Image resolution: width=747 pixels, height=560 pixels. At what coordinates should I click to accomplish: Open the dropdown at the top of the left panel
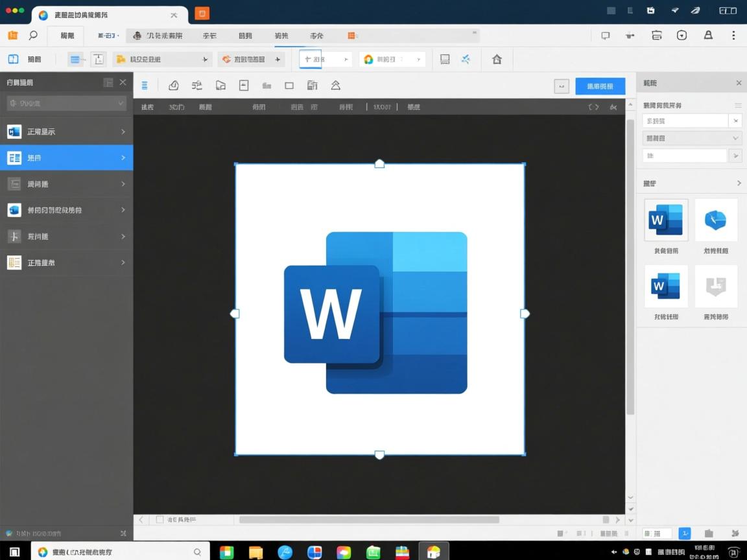pyautogui.click(x=66, y=103)
